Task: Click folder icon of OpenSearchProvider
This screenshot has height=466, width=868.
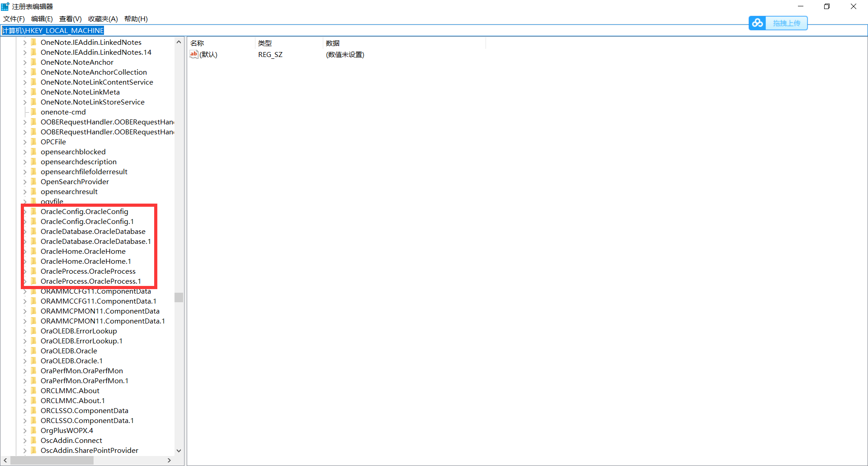Action: (33, 181)
